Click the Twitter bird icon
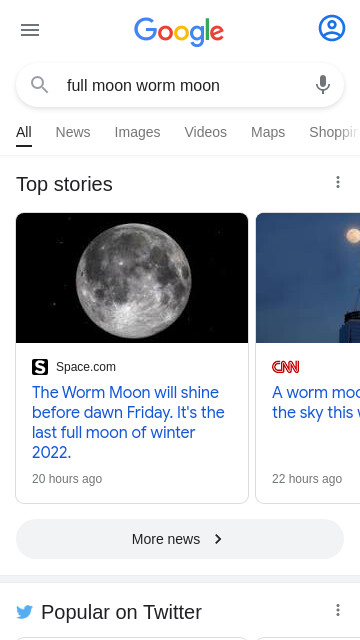The height and width of the screenshot is (640, 360). [24, 612]
